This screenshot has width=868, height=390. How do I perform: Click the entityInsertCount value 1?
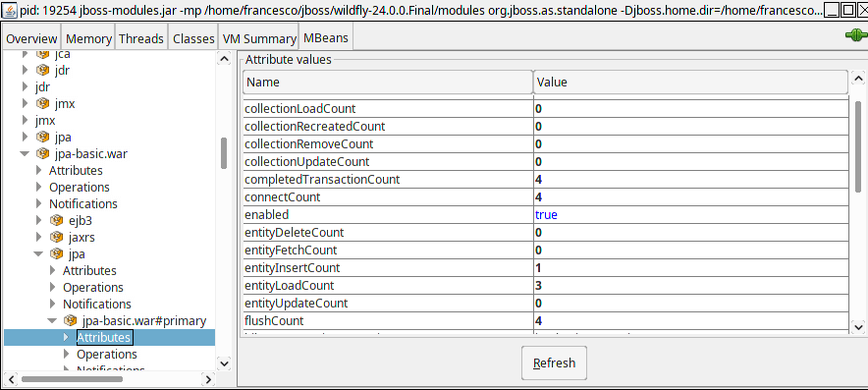coord(538,268)
